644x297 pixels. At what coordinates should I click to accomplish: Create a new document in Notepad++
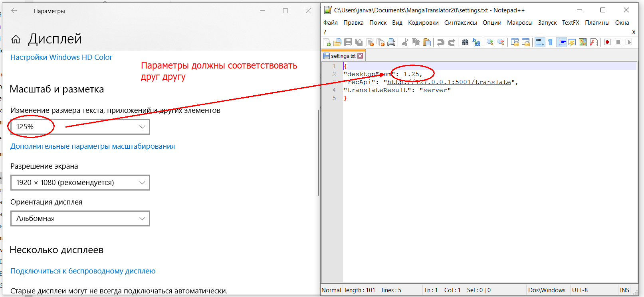tap(327, 42)
